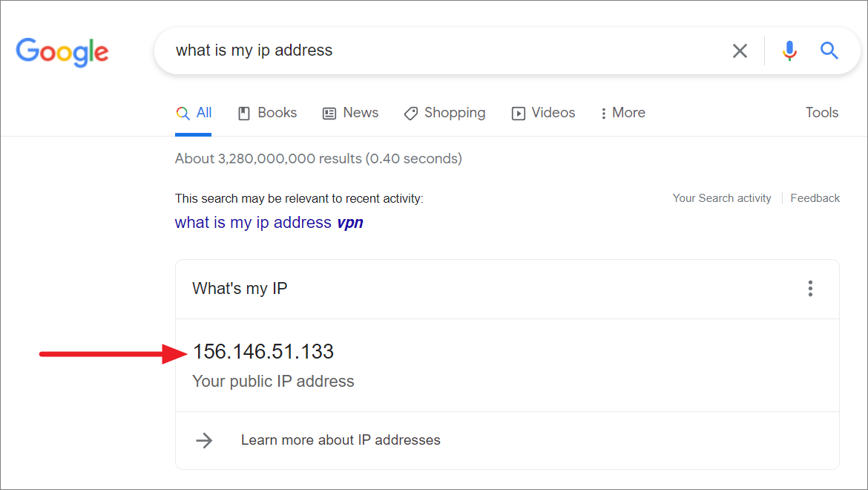
Task: Click the blue magnifying glass search button
Action: [x=829, y=51]
